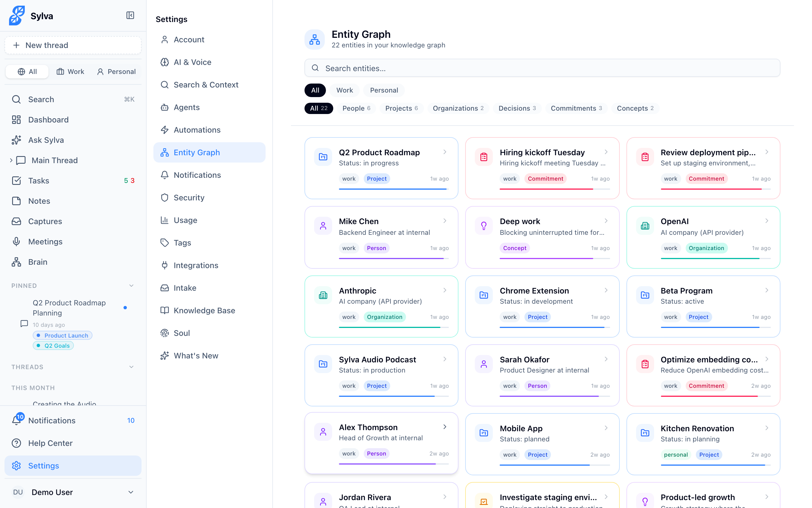This screenshot has width=812, height=508.
Task: Switch sidebar scope to Personal
Action: pyautogui.click(x=116, y=72)
